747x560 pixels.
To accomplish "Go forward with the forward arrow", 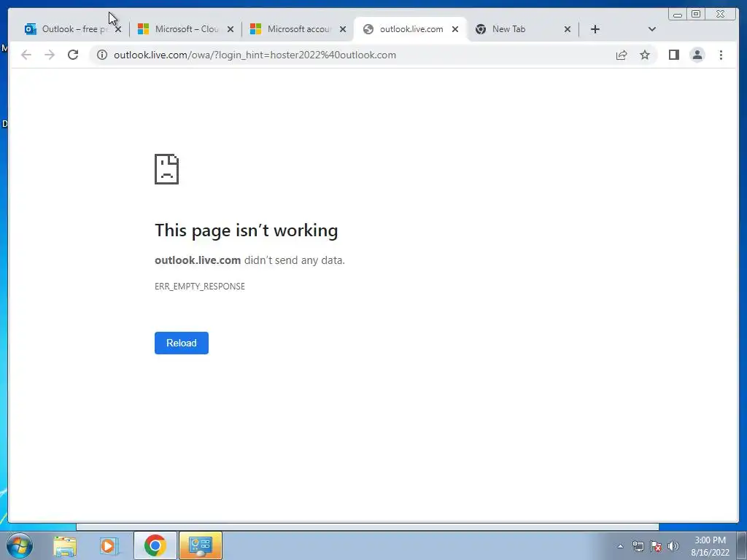I will coord(50,55).
